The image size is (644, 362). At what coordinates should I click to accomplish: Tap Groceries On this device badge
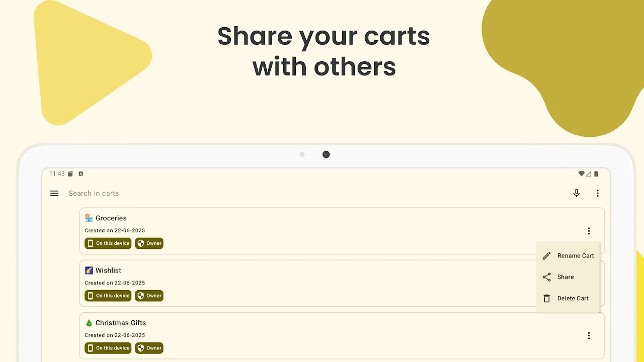[x=108, y=243]
